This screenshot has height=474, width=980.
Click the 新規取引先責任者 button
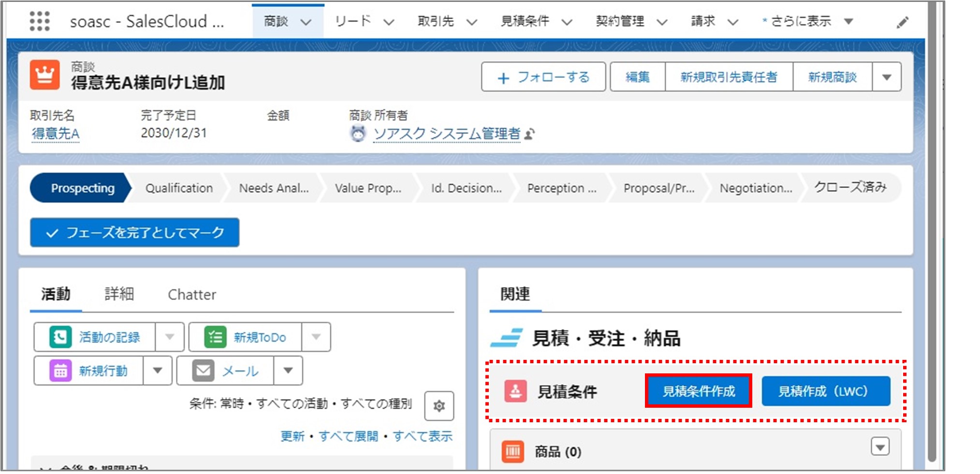point(729,77)
